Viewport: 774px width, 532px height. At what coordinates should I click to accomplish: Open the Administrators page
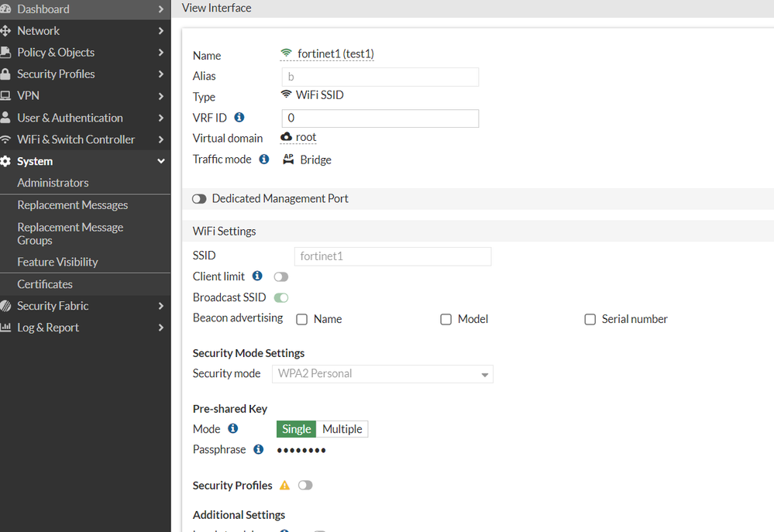53,183
